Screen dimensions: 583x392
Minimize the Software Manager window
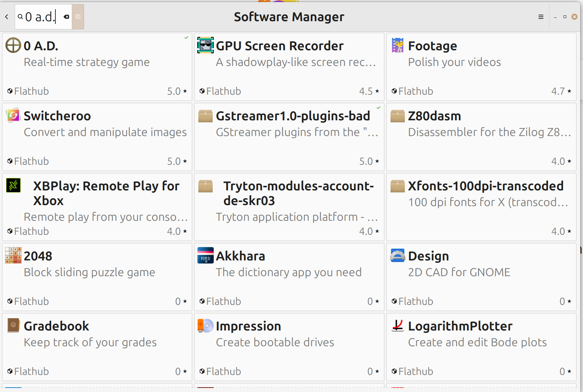coord(555,17)
